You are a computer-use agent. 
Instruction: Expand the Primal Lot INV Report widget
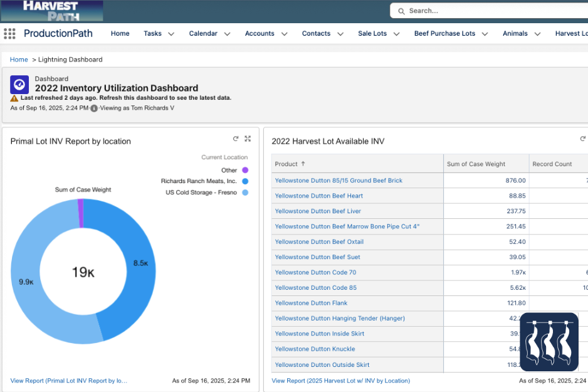click(x=248, y=139)
